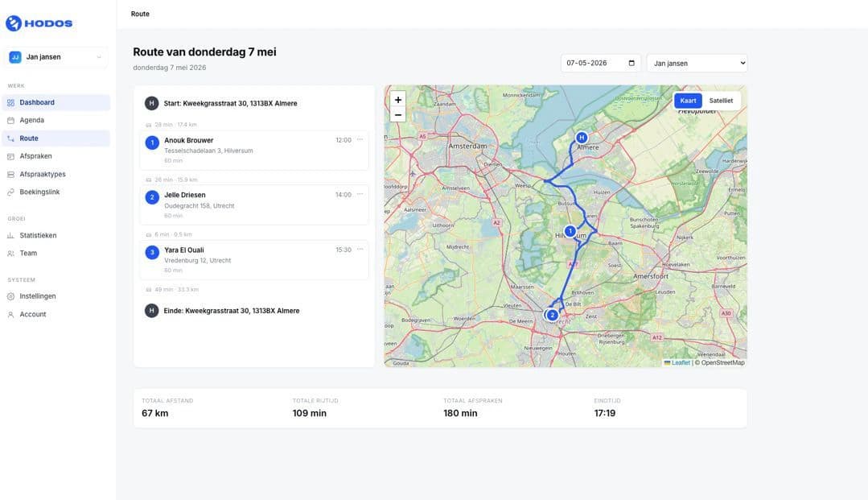The height and width of the screenshot is (500, 868).
Task: Click map marker 2 near Utrecht
Action: (552, 315)
